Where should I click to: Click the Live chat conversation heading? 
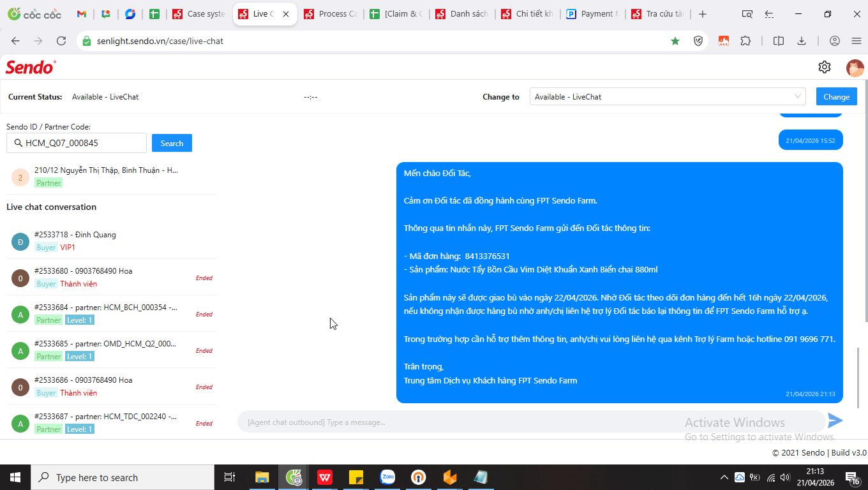coord(51,207)
